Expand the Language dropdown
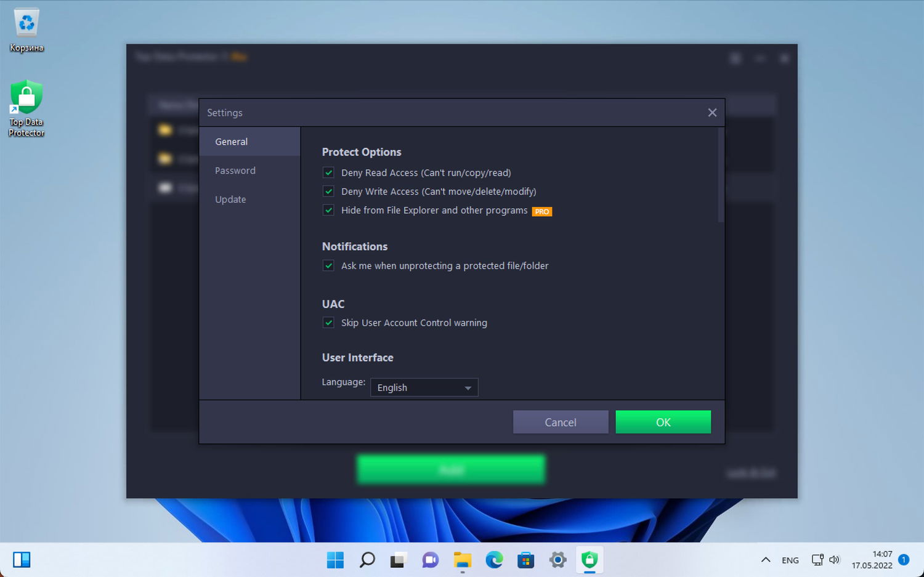Viewport: 924px width, 577px height. point(424,387)
